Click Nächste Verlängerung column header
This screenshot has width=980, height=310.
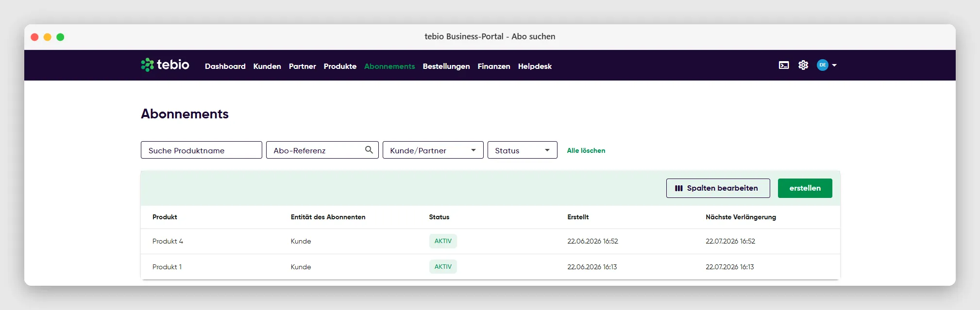[741, 217]
